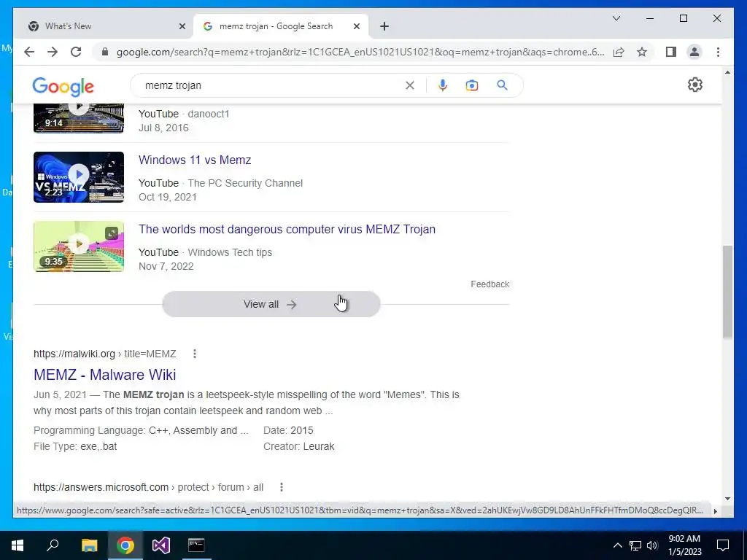This screenshot has height=560, width=747.
Task: Launch Visual Studio from the taskbar
Action: [x=161, y=545]
